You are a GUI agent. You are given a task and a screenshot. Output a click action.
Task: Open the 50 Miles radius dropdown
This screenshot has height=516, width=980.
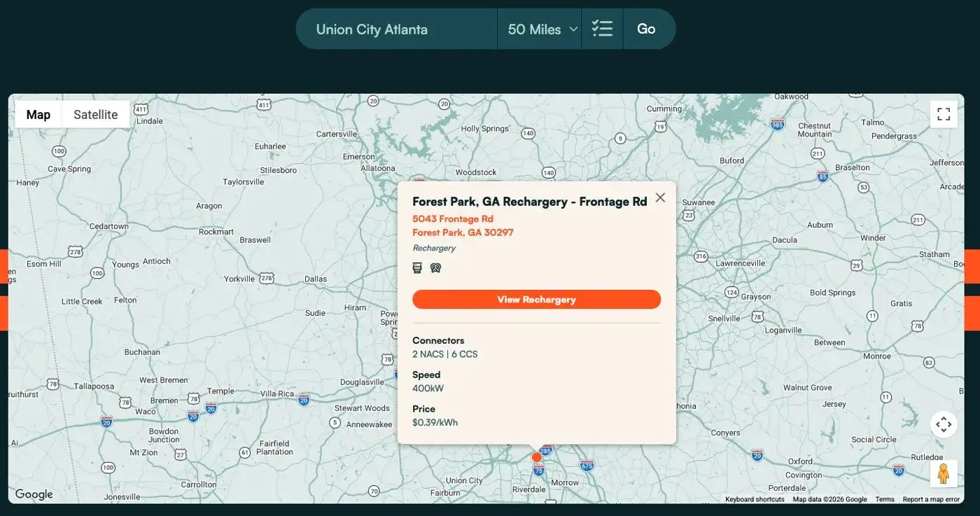pyautogui.click(x=539, y=29)
